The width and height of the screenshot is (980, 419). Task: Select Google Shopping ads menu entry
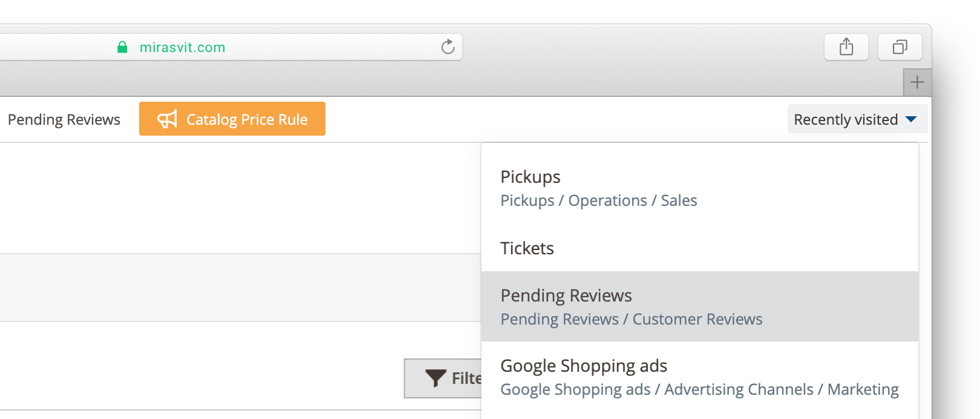pos(700,377)
